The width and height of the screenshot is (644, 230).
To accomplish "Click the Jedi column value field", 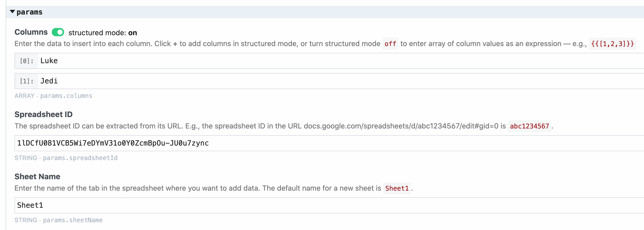I will 336,81.
